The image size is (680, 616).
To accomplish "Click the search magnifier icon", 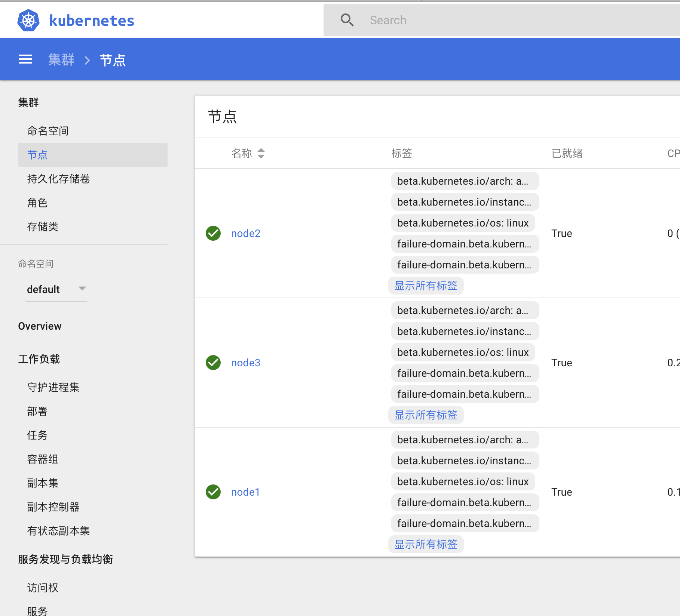I will [347, 20].
